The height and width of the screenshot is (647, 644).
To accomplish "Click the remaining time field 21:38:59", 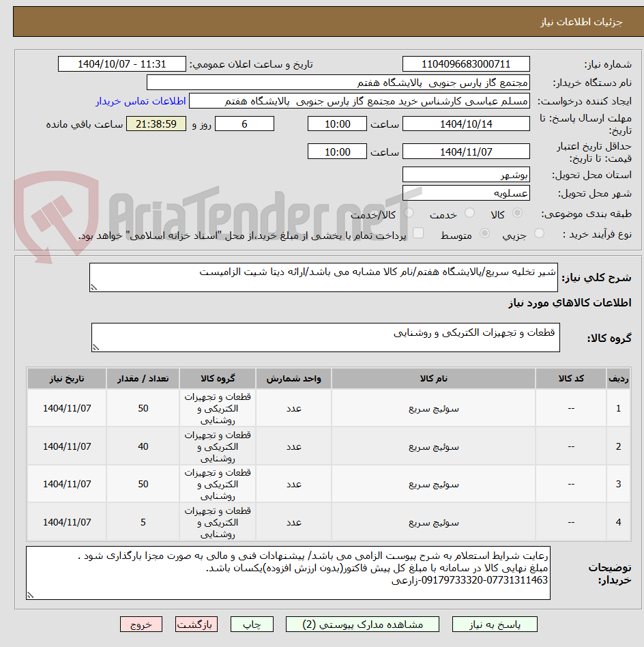I will (x=156, y=124).
